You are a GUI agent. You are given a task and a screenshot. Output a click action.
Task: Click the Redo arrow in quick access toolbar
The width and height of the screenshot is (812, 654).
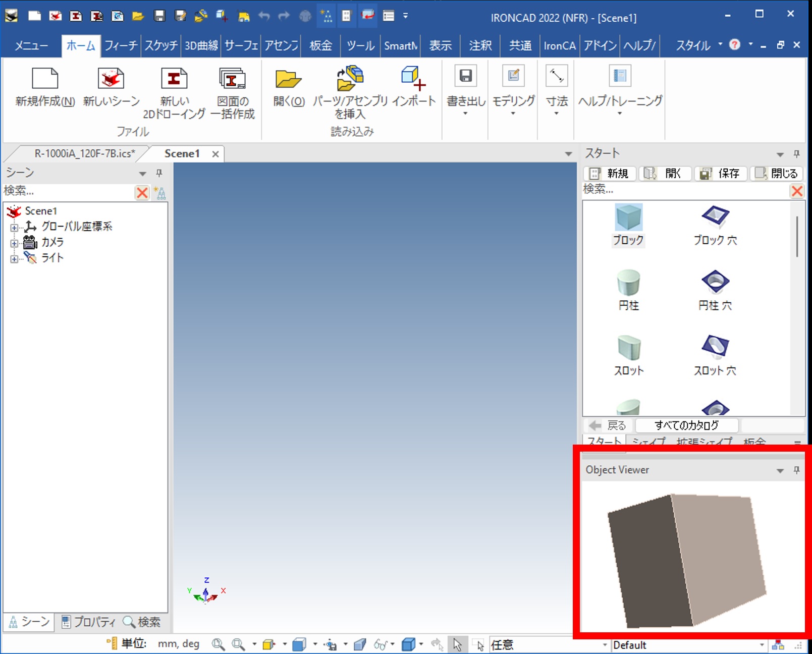coord(285,16)
